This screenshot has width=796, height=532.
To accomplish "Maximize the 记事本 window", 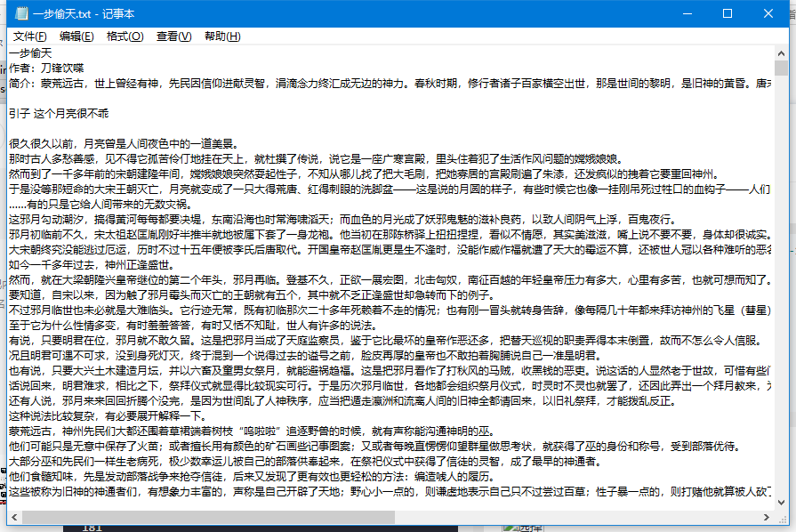I will point(727,13).
